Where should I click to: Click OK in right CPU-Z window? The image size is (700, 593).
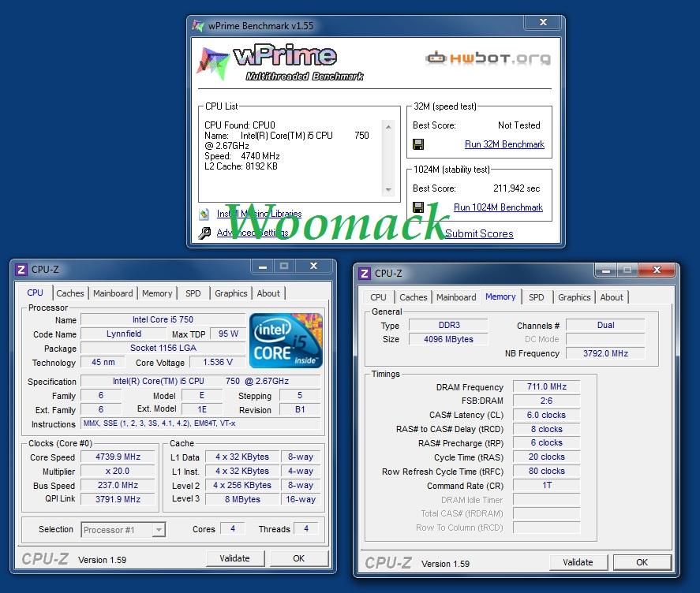tap(642, 562)
